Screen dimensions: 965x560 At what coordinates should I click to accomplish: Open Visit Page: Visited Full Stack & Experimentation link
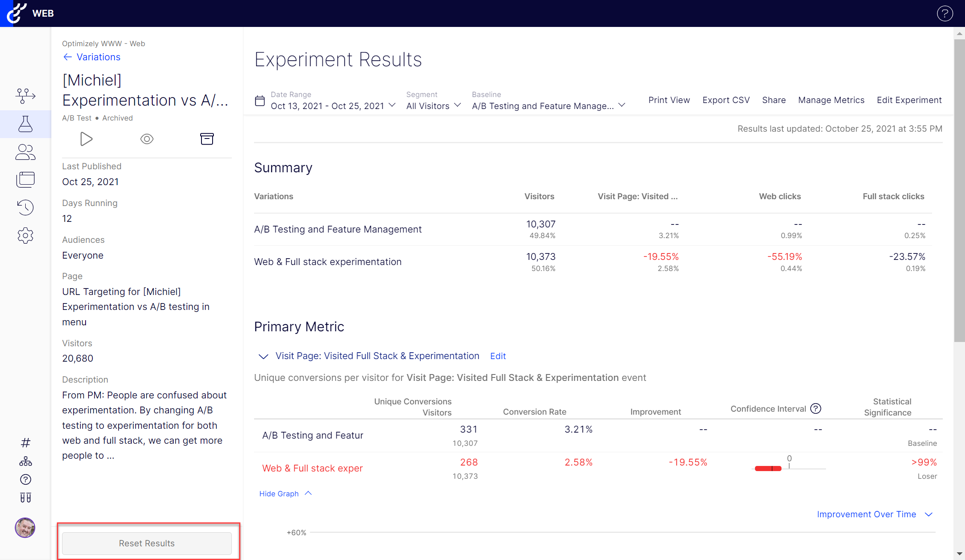tap(377, 356)
